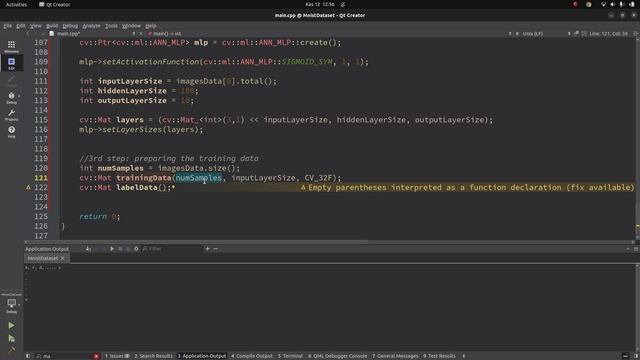Switch to 4 Compile Output pane

252,356
